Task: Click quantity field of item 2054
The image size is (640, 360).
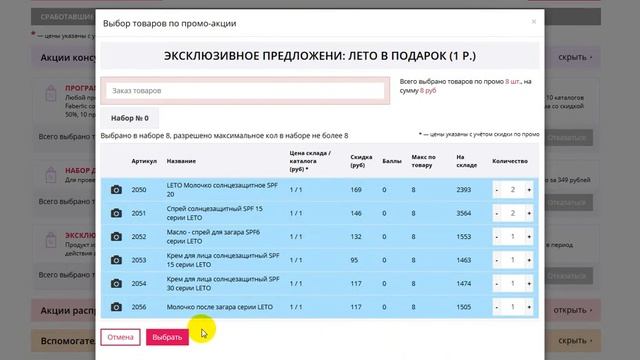Action: [513, 283]
